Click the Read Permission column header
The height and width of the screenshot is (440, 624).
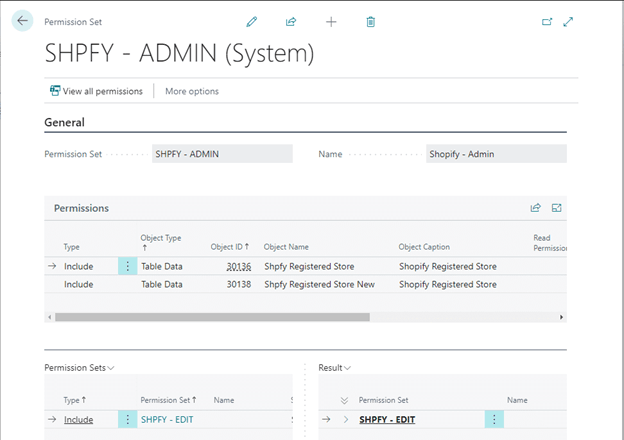pyautogui.click(x=550, y=243)
